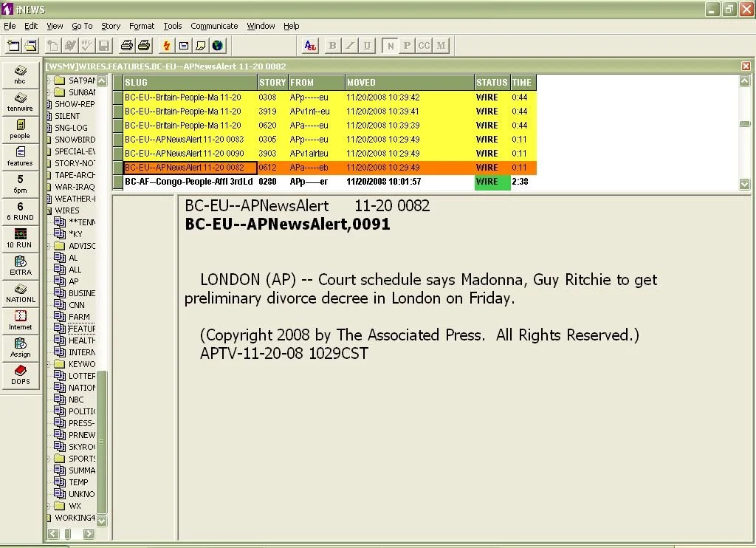Click the first printer icon

coord(127,46)
